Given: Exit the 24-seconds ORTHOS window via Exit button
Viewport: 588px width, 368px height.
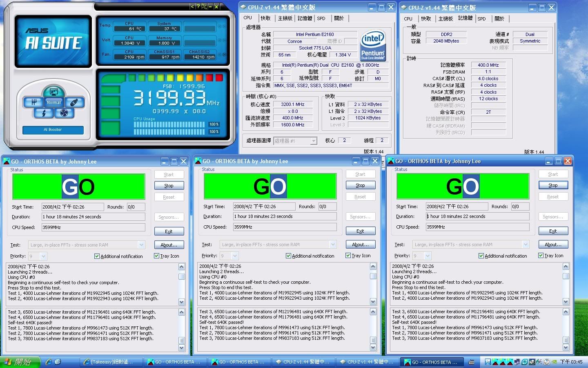Looking at the screenshot, I should click(169, 231).
